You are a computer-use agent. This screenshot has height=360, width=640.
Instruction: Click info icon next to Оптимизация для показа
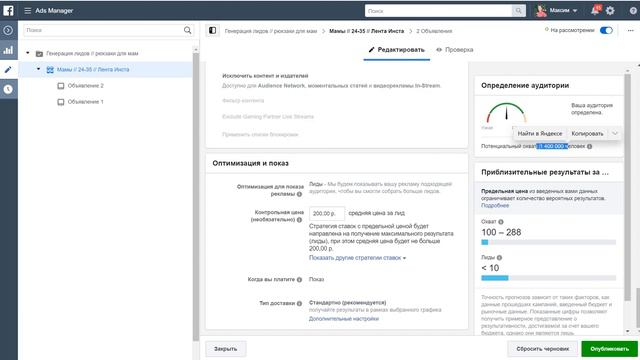point(300,194)
